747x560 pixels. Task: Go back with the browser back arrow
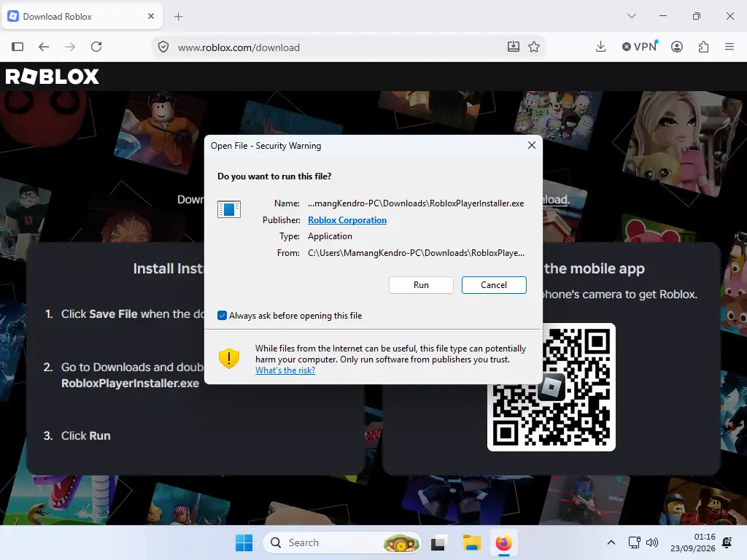(x=44, y=47)
